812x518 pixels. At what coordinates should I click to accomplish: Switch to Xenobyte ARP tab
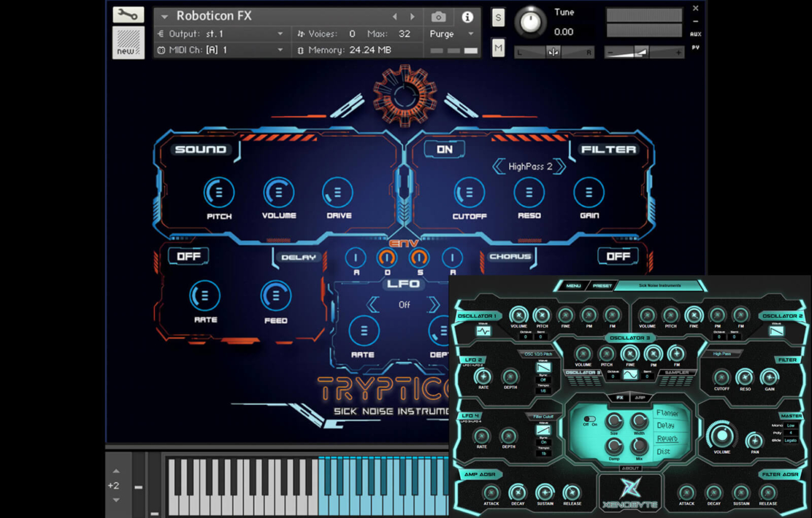click(640, 398)
